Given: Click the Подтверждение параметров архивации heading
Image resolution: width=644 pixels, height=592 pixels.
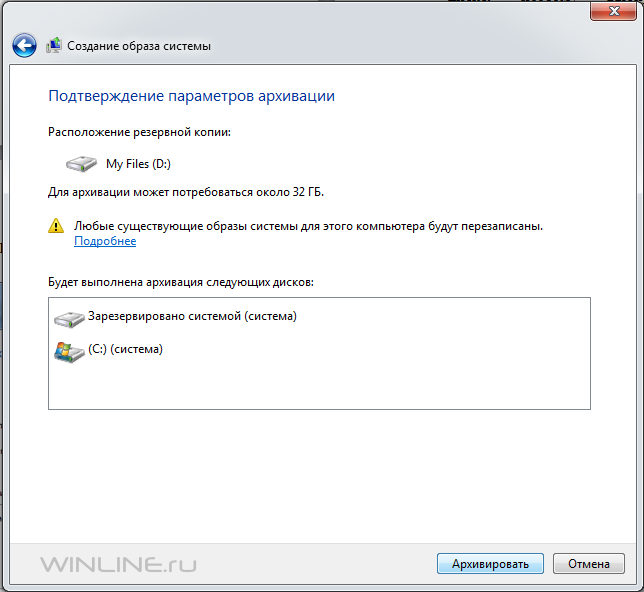Looking at the screenshot, I should click(x=191, y=96).
